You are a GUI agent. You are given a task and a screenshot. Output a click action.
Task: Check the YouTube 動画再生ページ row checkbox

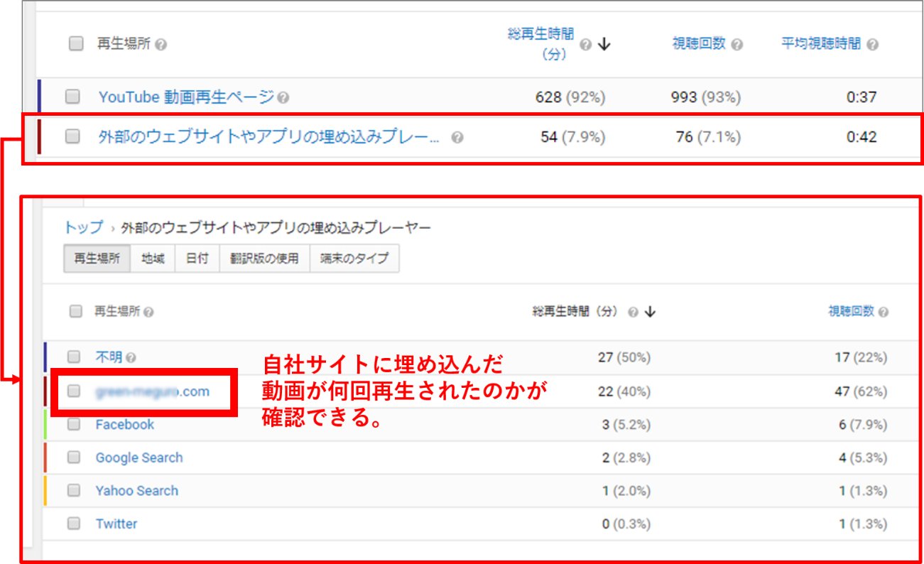point(72,97)
